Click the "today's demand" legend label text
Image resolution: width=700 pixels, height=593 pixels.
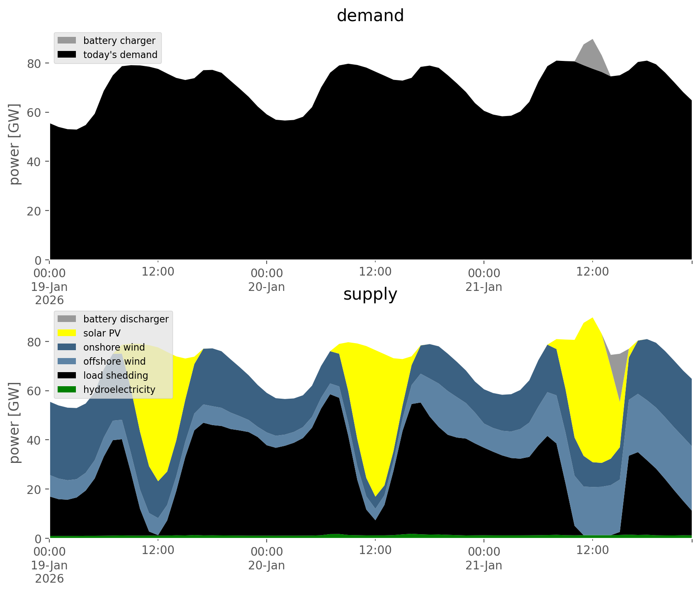tap(120, 55)
